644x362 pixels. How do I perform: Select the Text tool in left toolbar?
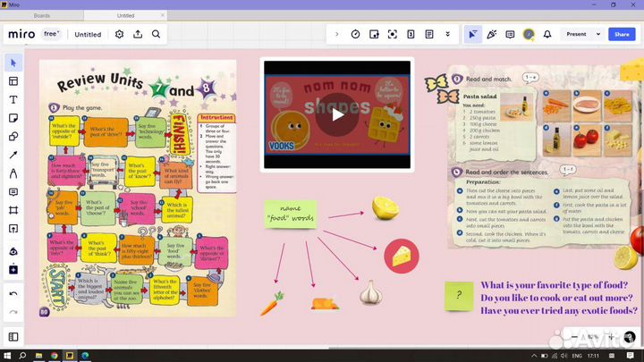[x=13, y=99]
